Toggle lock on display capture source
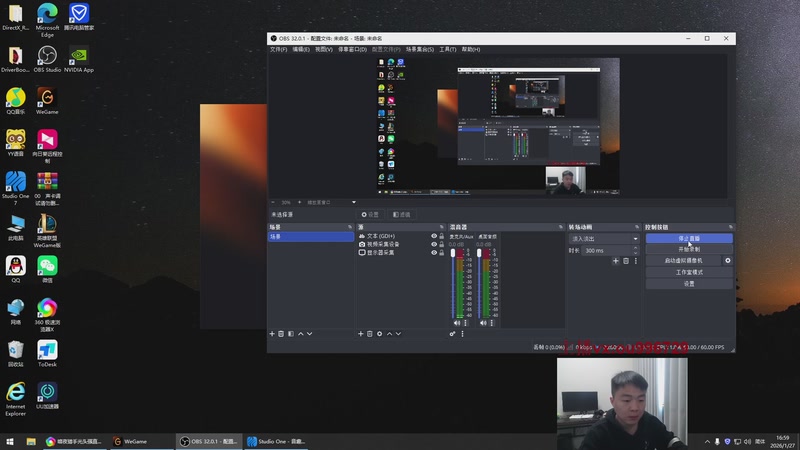 [x=442, y=253]
